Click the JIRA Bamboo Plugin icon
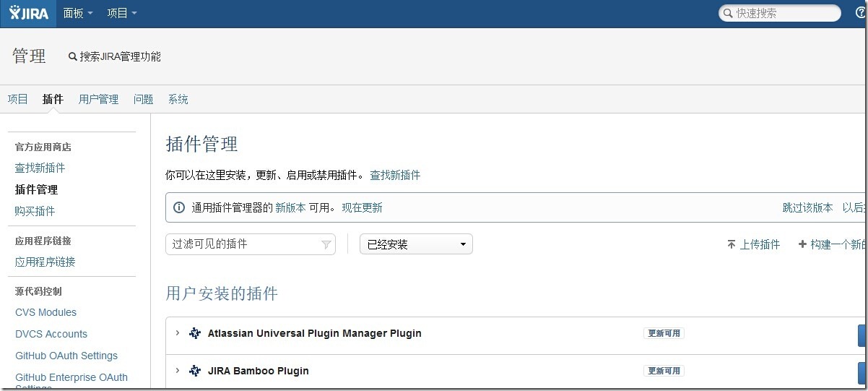Image resolution: width=868 pixels, height=391 pixels. [195, 371]
